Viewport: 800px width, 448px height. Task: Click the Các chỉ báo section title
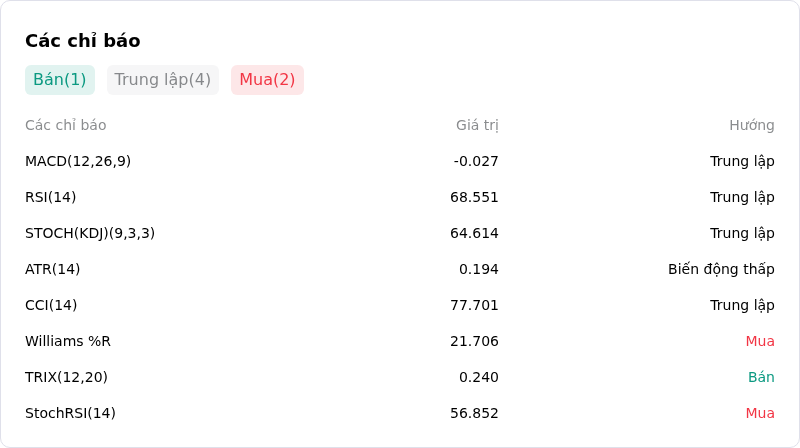click(x=83, y=41)
